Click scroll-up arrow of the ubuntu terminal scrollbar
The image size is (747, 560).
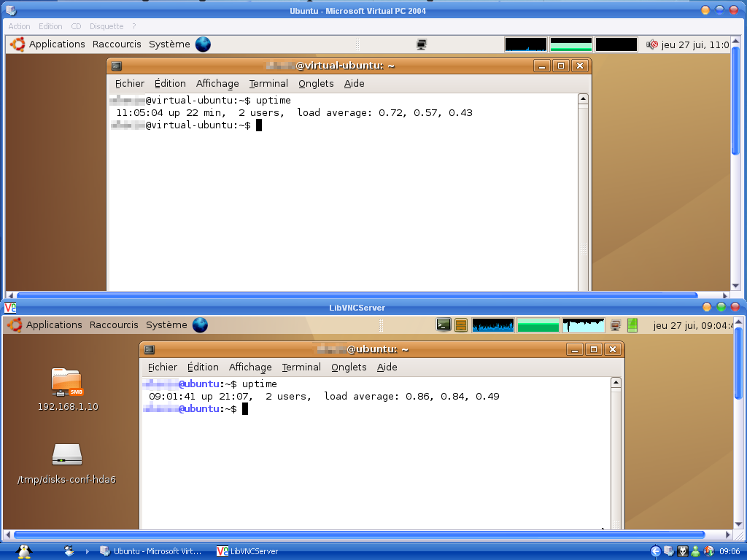pos(616,382)
